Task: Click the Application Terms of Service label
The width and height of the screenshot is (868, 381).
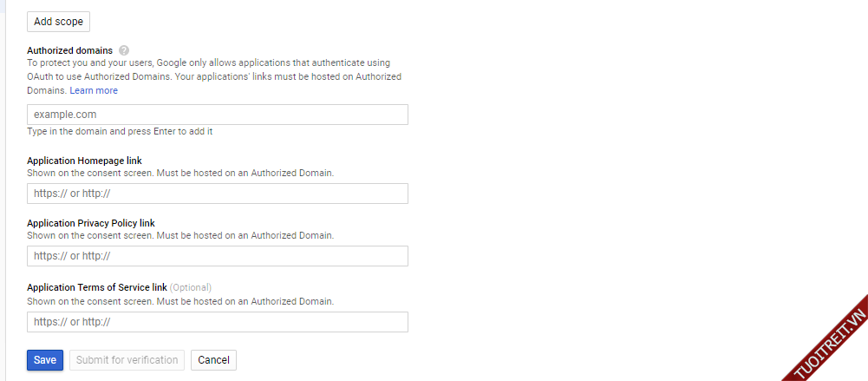Action: pos(96,287)
